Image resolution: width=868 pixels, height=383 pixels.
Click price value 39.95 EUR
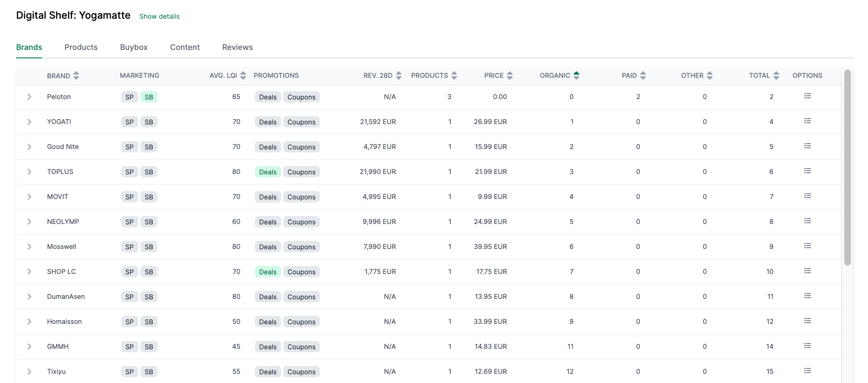point(490,246)
